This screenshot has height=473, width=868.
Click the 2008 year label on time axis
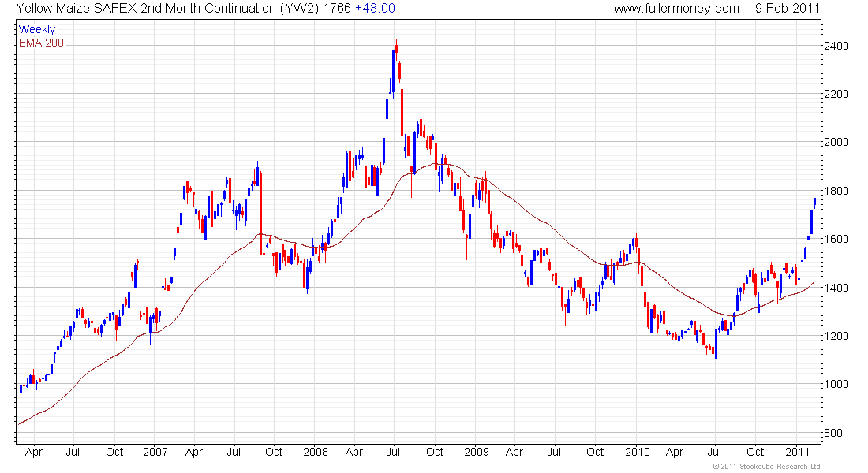pos(316,452)
